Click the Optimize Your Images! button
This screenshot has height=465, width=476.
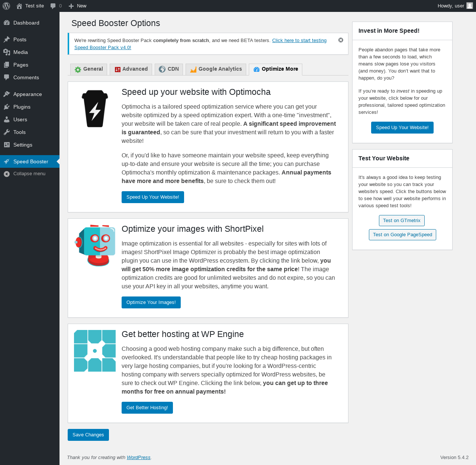point(151,302)
